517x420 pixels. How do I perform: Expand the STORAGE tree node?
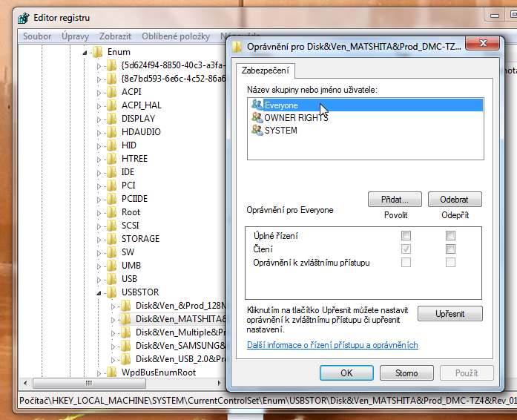(x=99, y=240)
